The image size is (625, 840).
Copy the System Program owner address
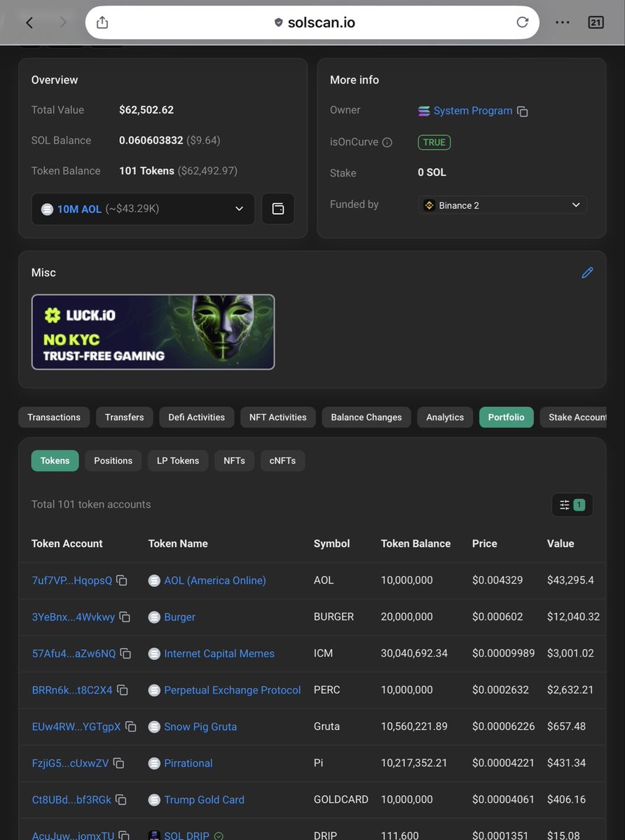522,111
